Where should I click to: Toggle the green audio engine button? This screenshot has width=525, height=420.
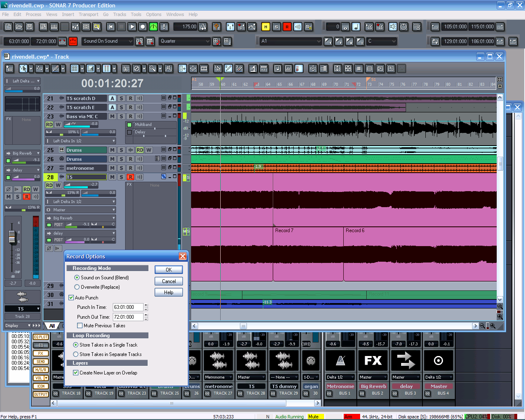(x=153, y=27)
